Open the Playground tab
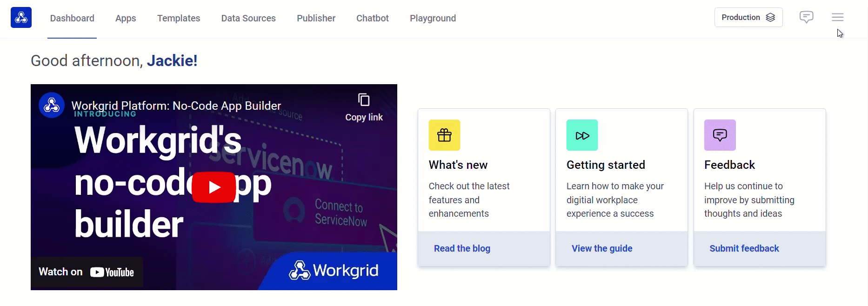This screenshot has height=306, width=868. point(433,18)
